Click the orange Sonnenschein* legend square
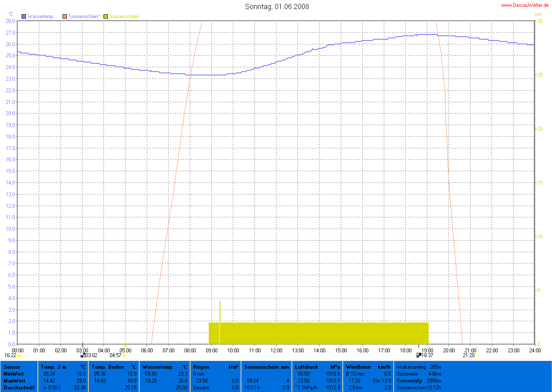Viewport: 552px width, 392px height. [65, 16]
